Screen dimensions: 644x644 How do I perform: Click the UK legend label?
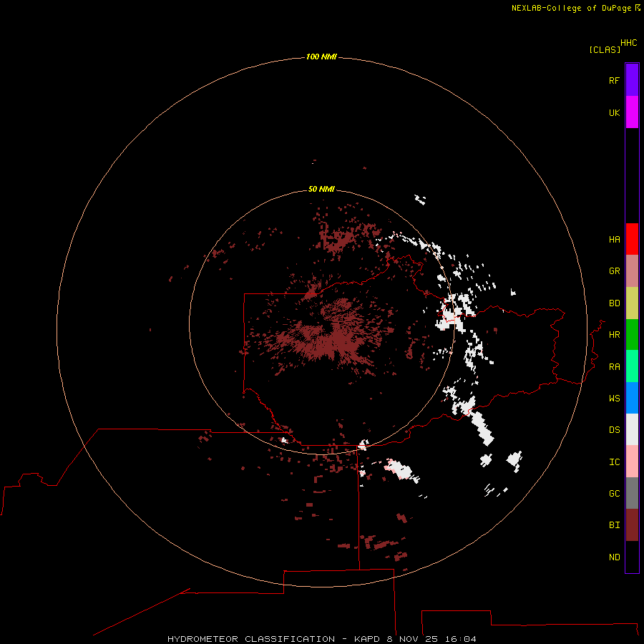point(614,112)
